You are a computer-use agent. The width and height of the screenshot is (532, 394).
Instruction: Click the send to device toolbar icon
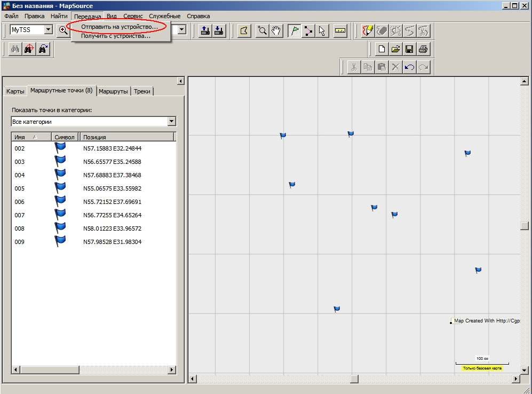[205, 30]
